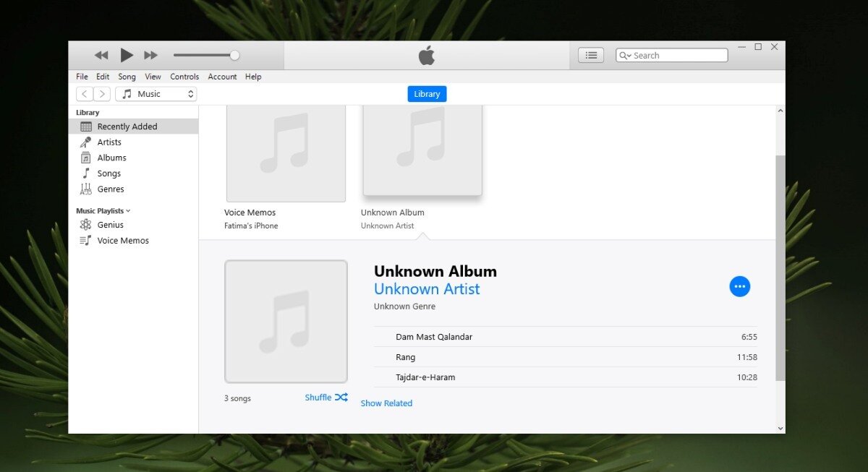Open the view switcher icon near the search box

(x=590, y=55)
